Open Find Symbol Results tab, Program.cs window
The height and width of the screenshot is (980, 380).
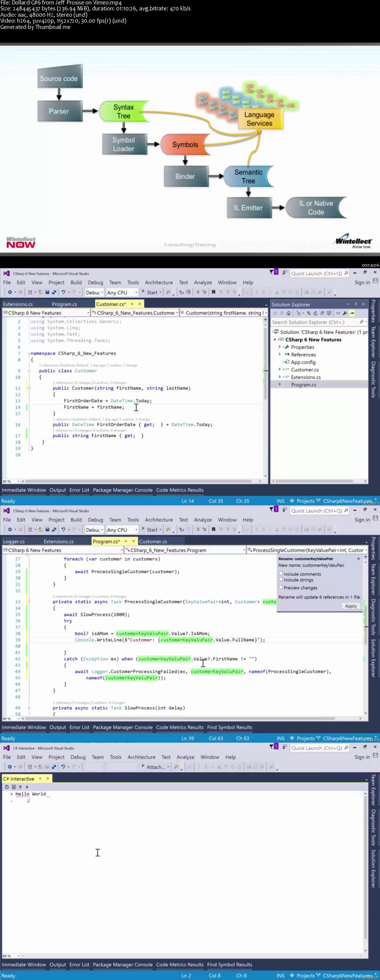tap(230, 727)
